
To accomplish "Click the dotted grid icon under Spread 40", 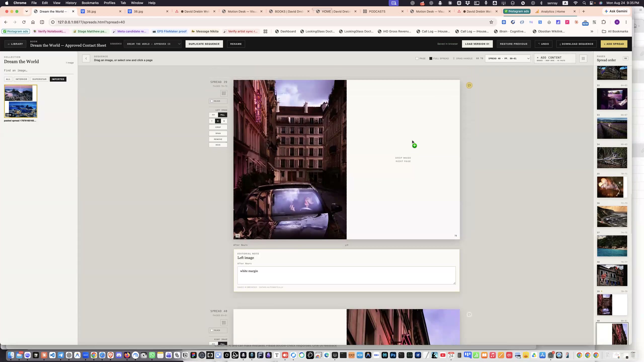I will point(224,323).
